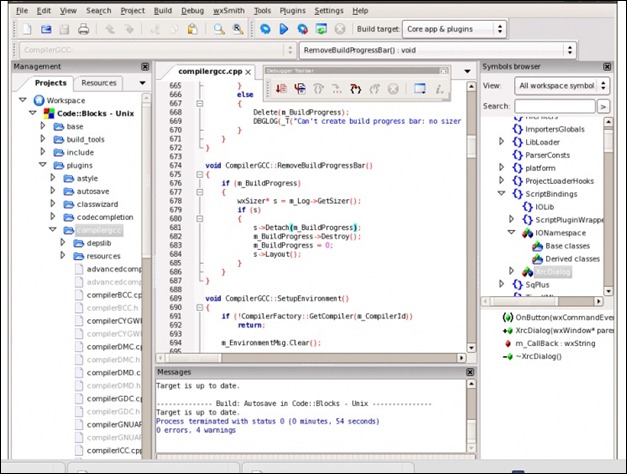Viewport: 627px width, 474px height.
Task: Select the Derived classes node
Action: click(572, 259)
